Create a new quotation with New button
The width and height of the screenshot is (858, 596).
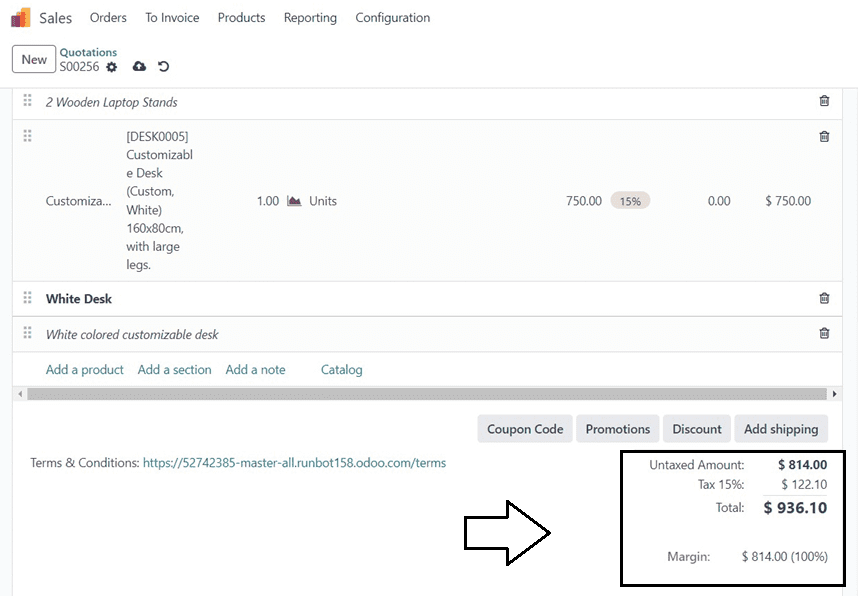coord(33,59)
